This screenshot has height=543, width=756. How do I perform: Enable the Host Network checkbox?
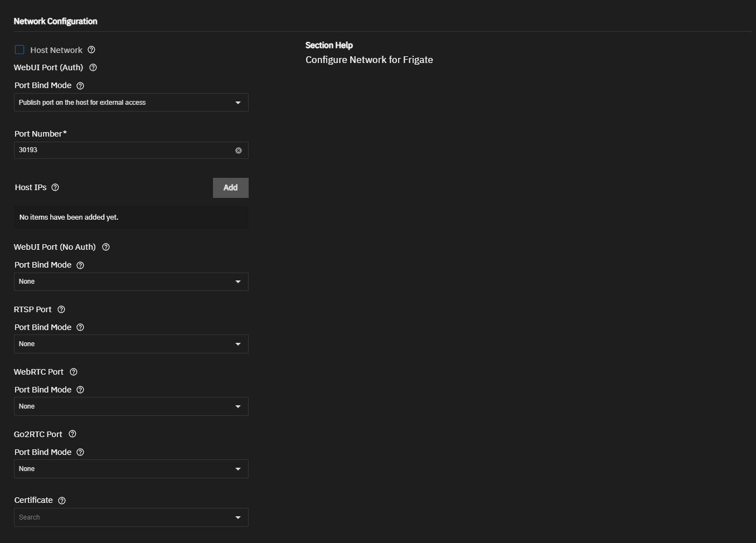pyautogui.click(x=20, y=50)
